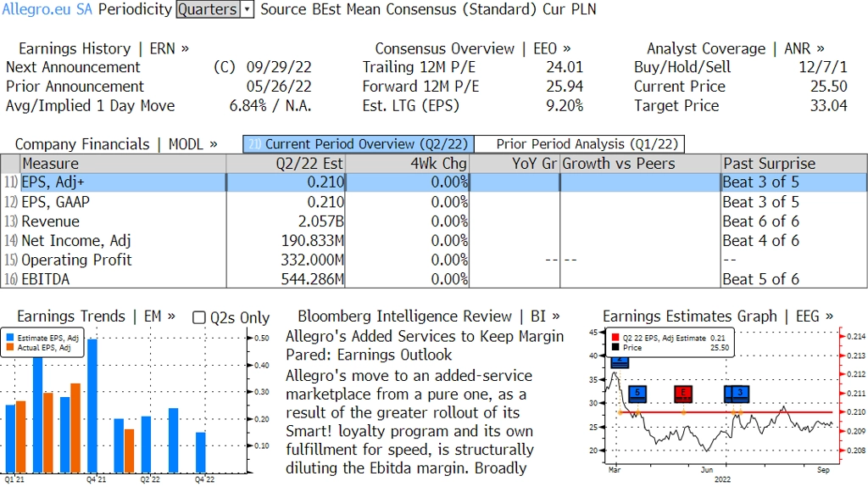The width and height of the screenshot is (868, 487).
Task: Open the Periodicity dropdown arrow
Action: pos(248,9)
